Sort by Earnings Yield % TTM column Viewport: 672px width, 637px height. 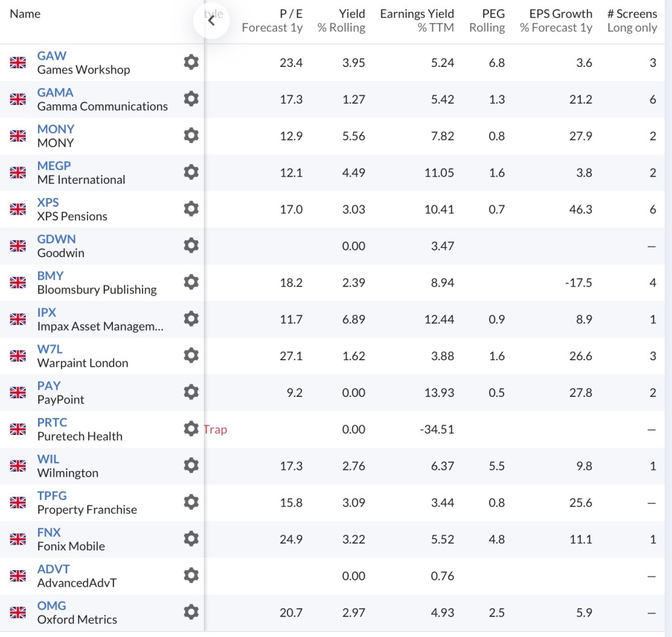[417, 20]
